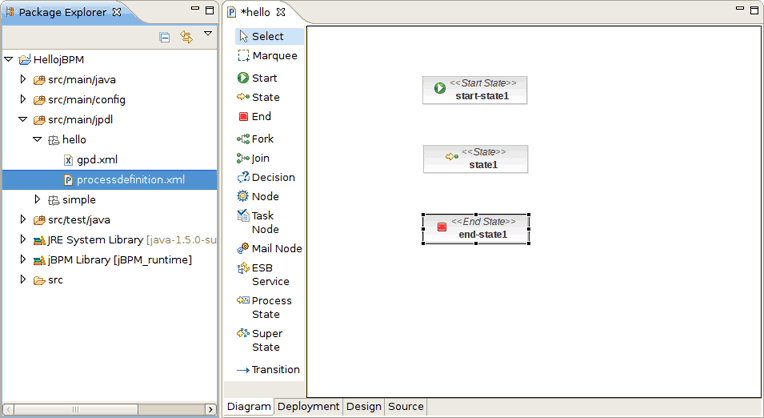Expand the src folder

click(22, 279)
